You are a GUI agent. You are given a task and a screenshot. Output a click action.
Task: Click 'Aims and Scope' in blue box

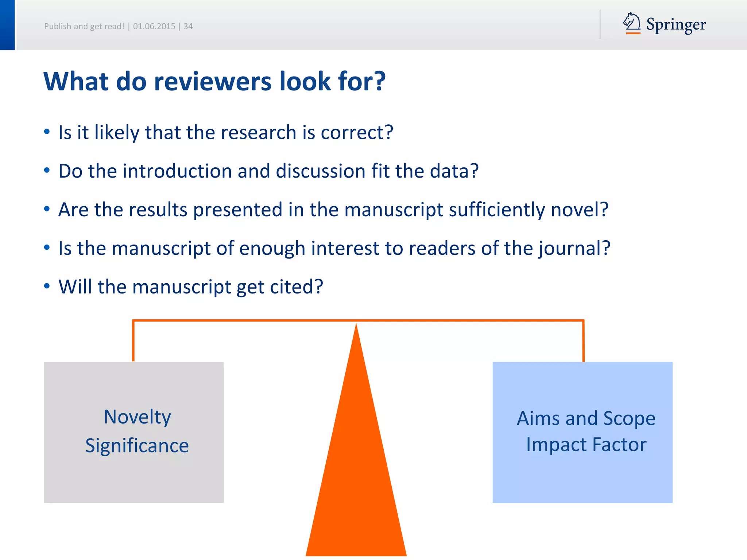(586, 419)
